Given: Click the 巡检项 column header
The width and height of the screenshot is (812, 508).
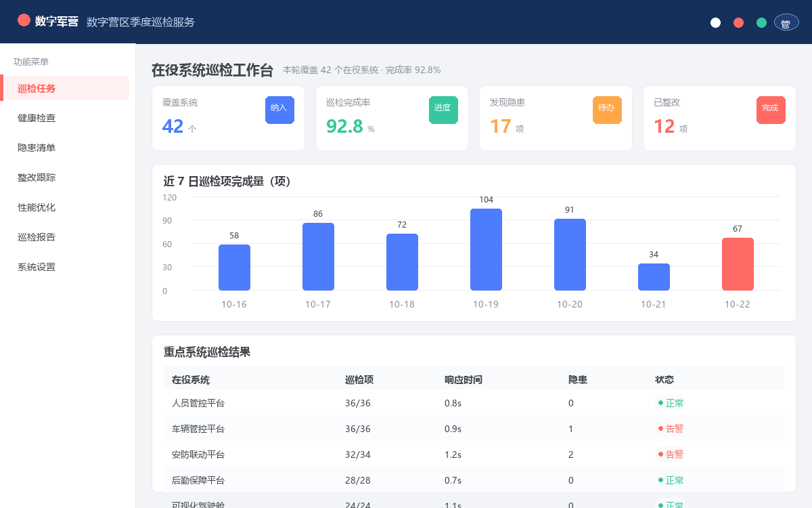Looking at the screenshot, I should (359, 380).
